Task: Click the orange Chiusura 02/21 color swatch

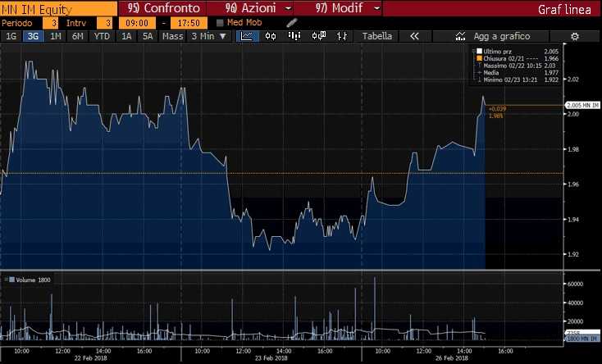Action: click(x=479, y=58)
